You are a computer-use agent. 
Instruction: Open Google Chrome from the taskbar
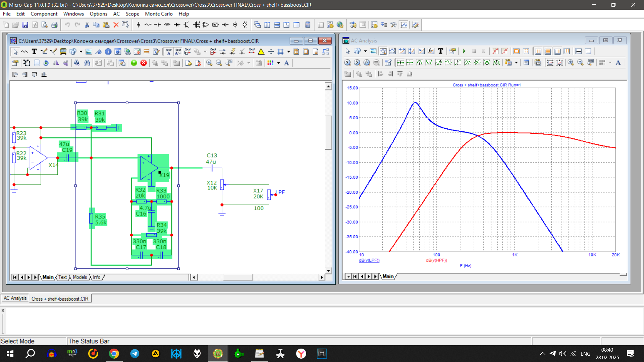(x=114, y=354)
